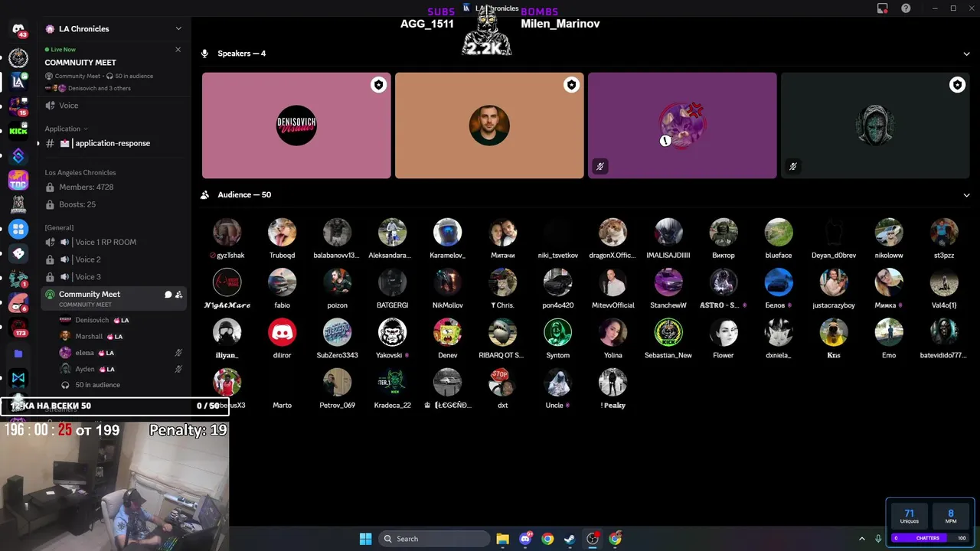Click stage moderator badge on Denisovich tile
The image size is (980, 551).
(x=379, y=85)
